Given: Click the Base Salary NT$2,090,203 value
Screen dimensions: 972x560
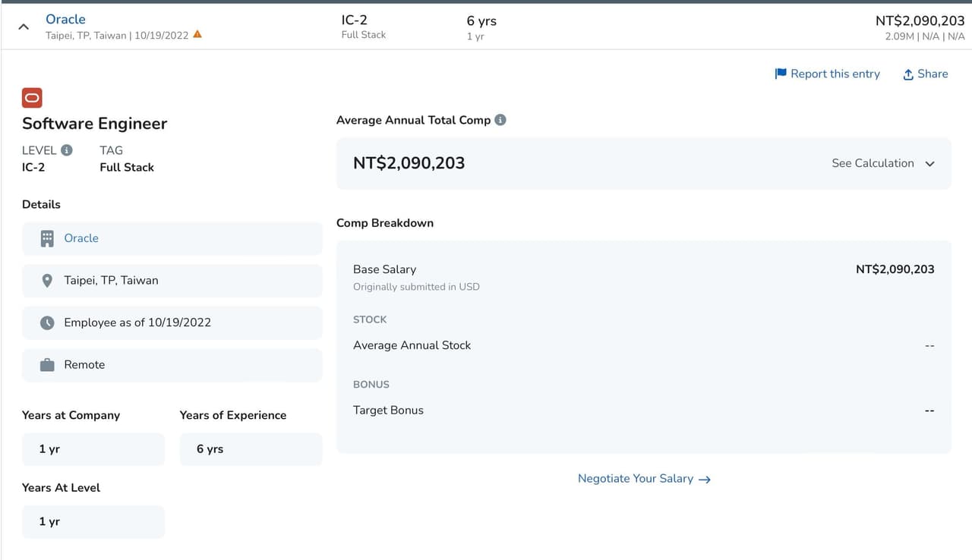Looking at the screenshot, I should (x=895, y=269).
